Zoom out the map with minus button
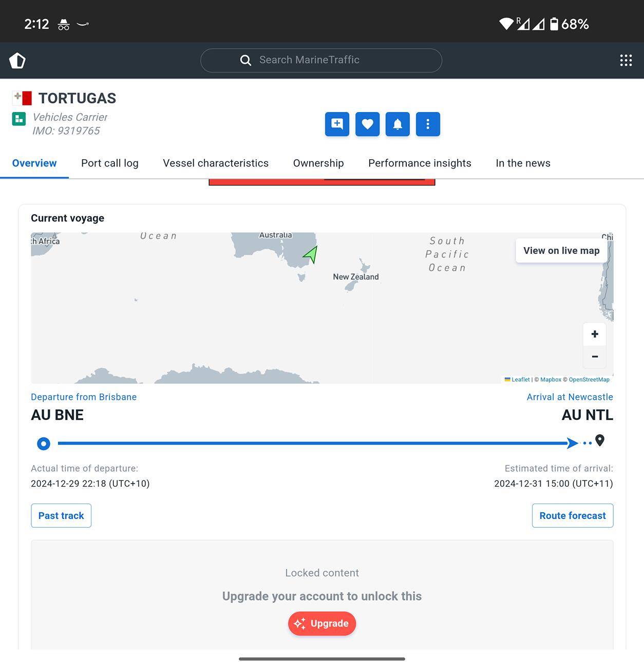This screenshot has height=668, width=644. click(x=595, y=357)
